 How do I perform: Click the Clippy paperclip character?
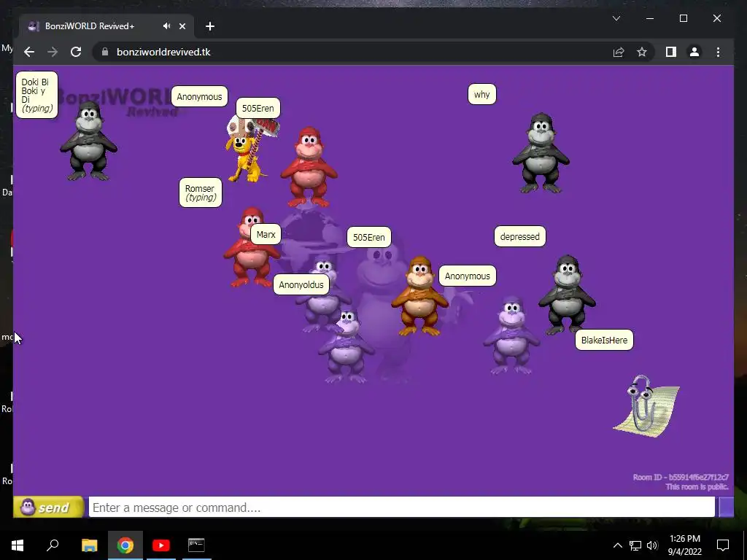click(646, 406)
